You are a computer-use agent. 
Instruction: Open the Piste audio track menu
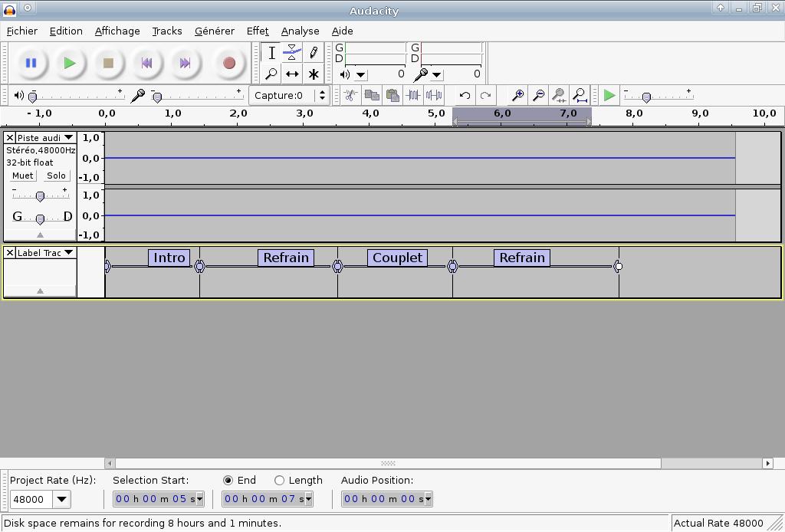(x=46, y=138)
